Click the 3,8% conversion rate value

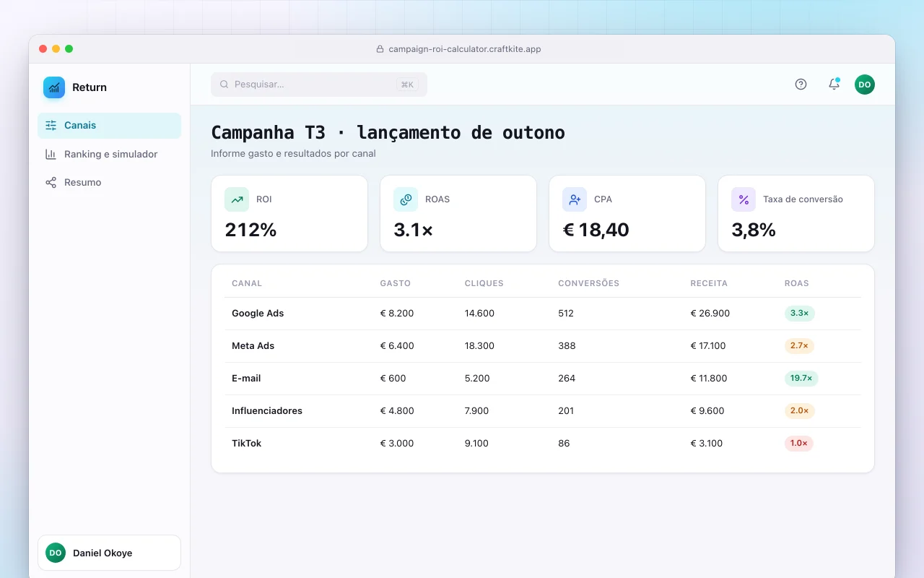pos(754,230)
